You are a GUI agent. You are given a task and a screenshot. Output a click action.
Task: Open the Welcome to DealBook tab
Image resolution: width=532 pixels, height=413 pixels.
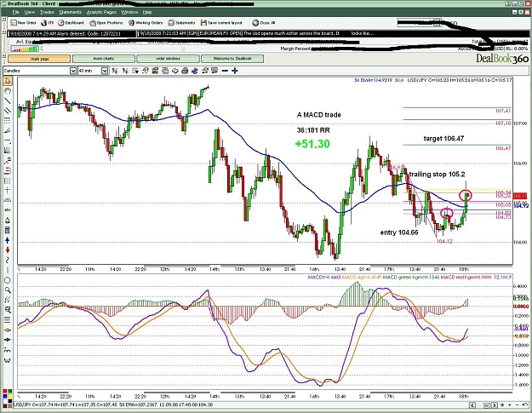[x=232, y=59]
